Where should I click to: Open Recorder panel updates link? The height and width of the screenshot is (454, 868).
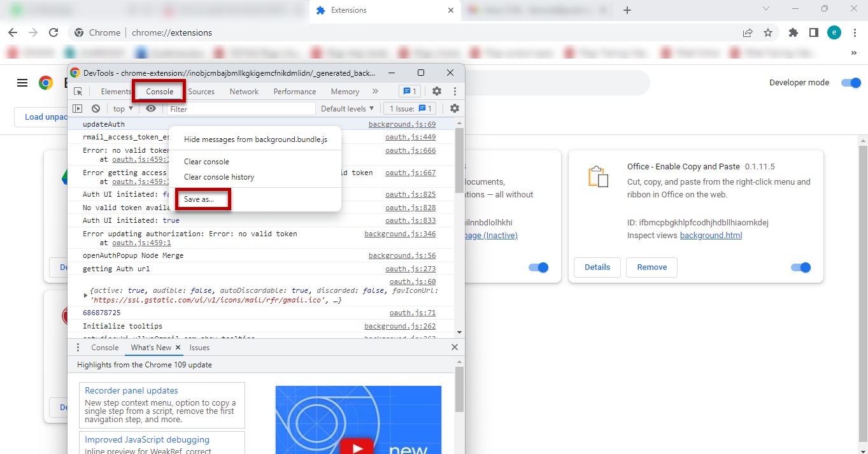131,391
